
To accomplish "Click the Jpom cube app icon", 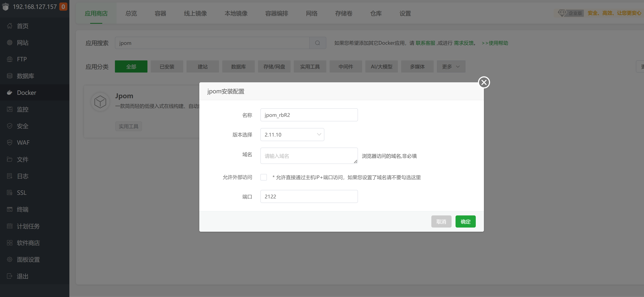I will pos(100,102).
